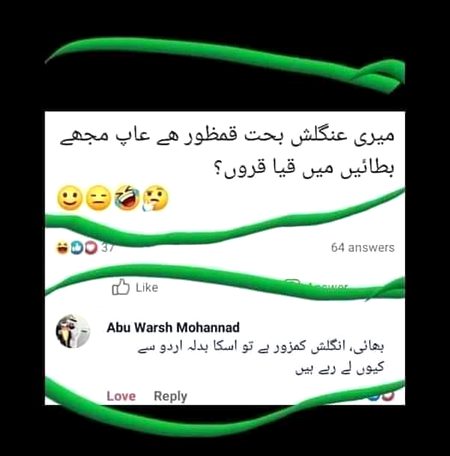Click the name Abu Warsh Mohannad
The height and width of the screenshot is (456, 450).
173,328
